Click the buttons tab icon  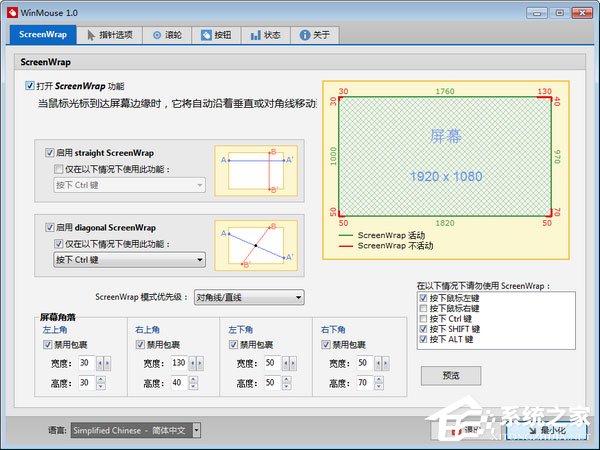coord(207,35)
